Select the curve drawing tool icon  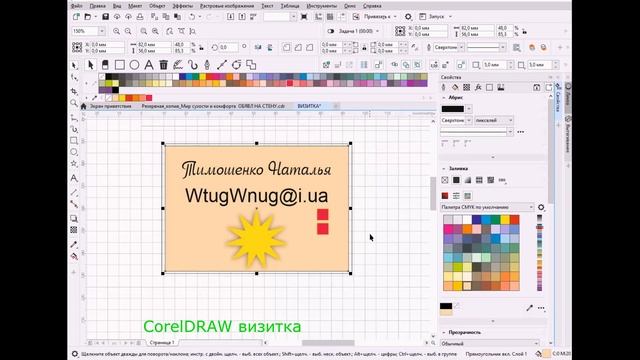click(193, 65)
